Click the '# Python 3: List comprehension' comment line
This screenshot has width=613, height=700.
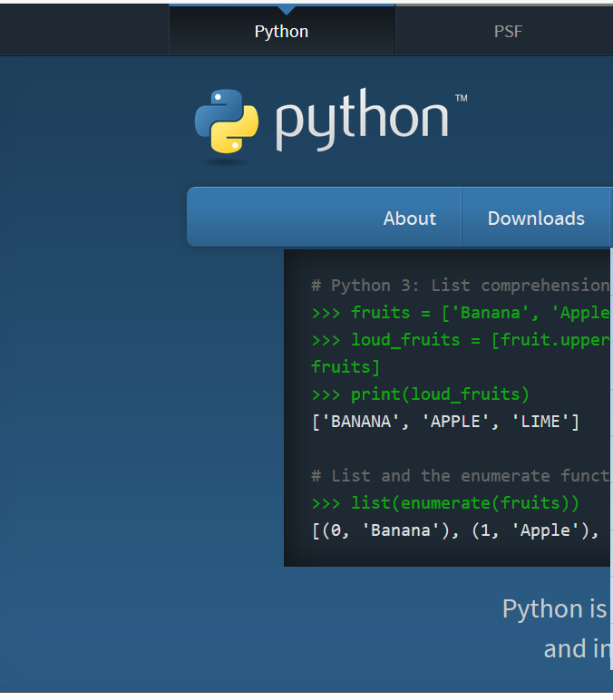click(x=461, y=286)
